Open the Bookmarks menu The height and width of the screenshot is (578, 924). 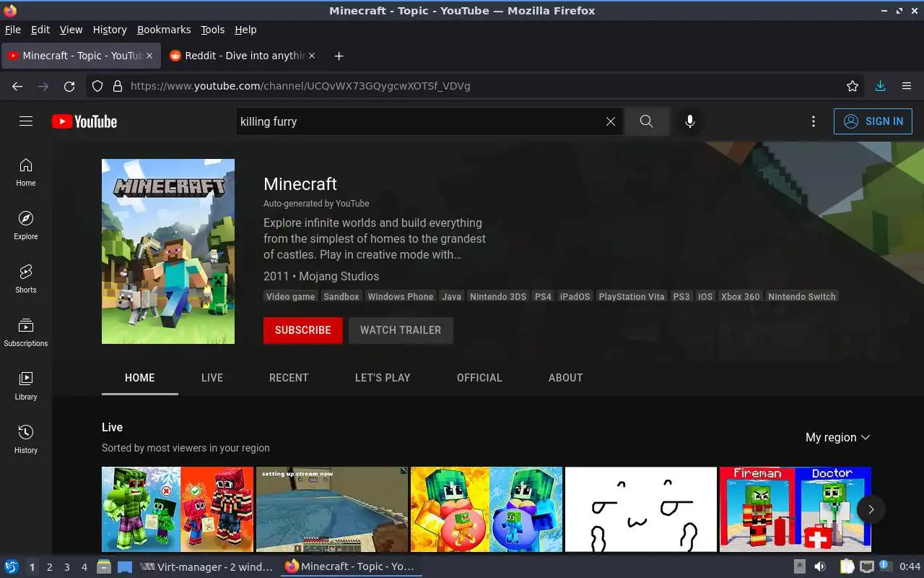(x=164, y=30)
